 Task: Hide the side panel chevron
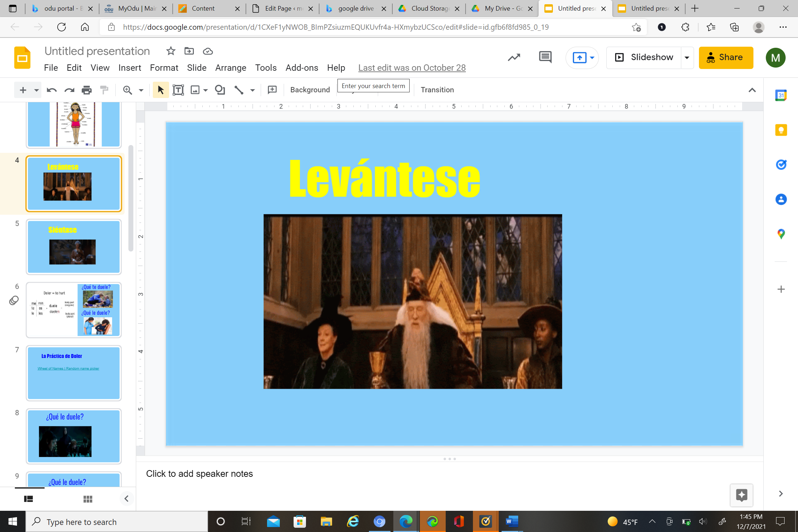(x=781, y=493)
